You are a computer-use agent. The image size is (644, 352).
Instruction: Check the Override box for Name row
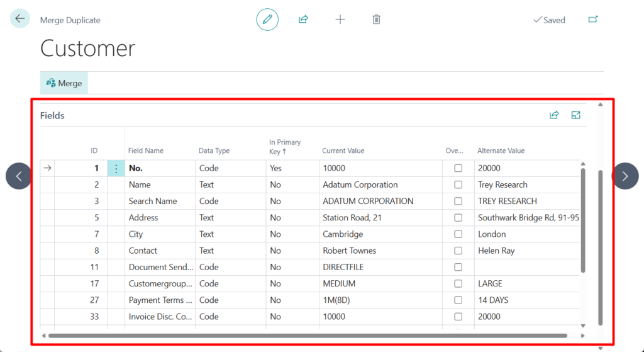[458, 185]
